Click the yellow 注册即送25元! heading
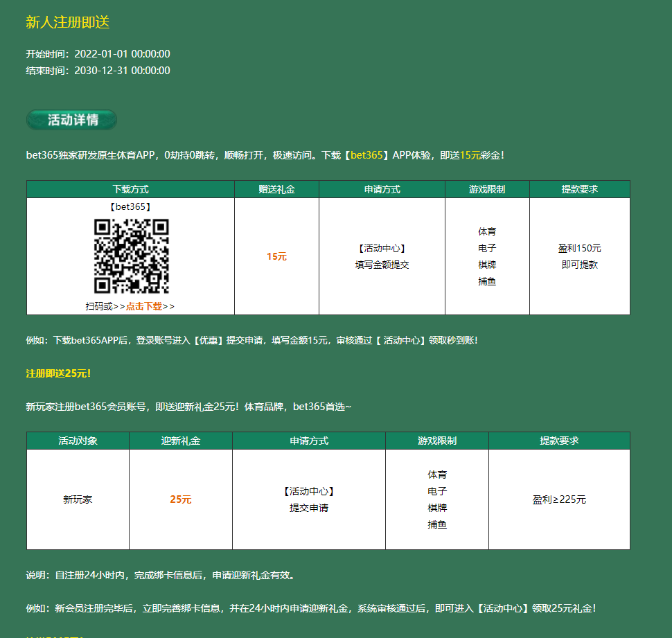Screen dimensions: 672x638 pos(58,373)
